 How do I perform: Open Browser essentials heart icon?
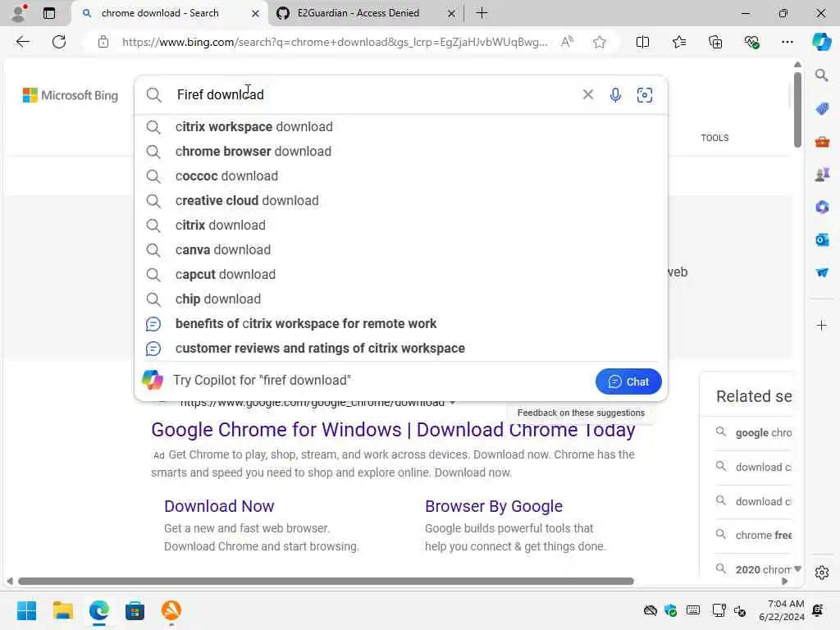click(x=751, y=42)
